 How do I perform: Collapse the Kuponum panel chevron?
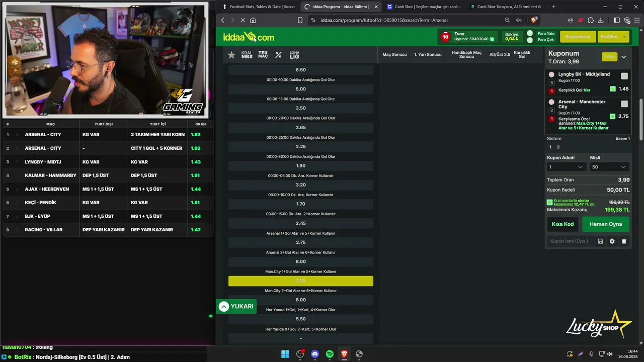point(624,57)
